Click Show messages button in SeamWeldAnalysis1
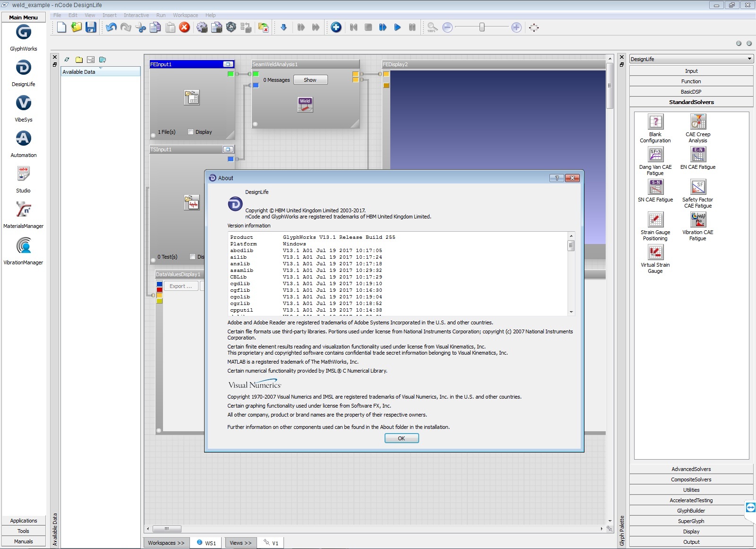This screenshot has height=549, width=756. click(310, 80)
